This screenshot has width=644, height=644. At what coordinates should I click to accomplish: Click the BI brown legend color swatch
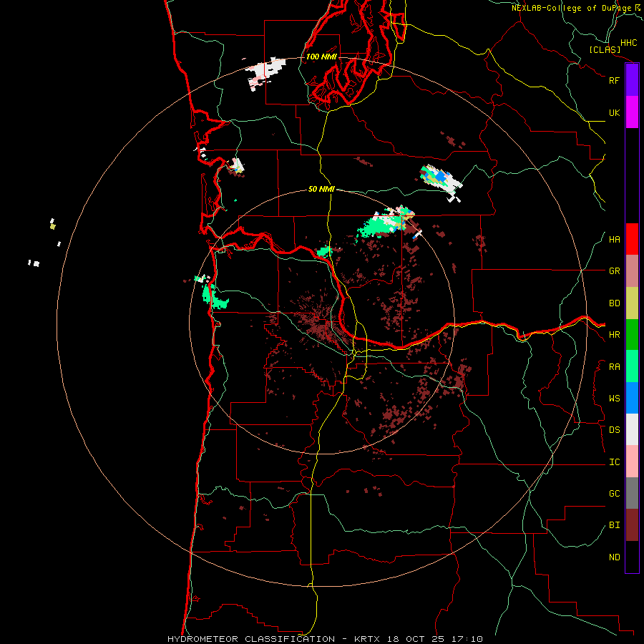[x=632, y=525]
